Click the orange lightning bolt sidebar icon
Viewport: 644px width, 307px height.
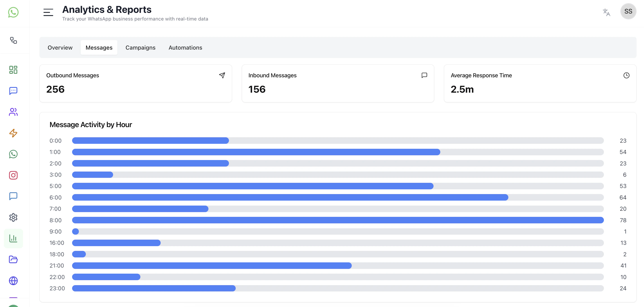13,133
